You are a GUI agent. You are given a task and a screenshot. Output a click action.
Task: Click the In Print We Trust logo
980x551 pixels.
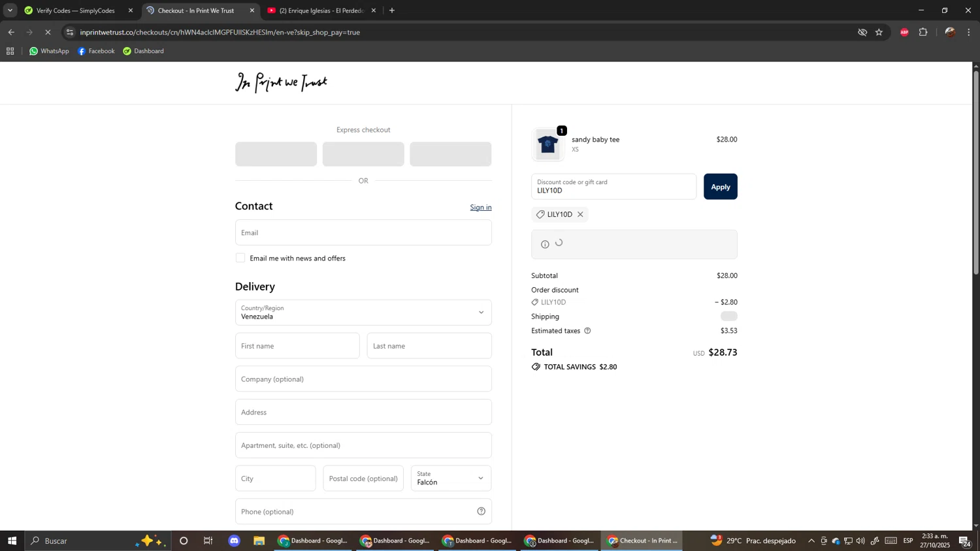pos(281,82)
